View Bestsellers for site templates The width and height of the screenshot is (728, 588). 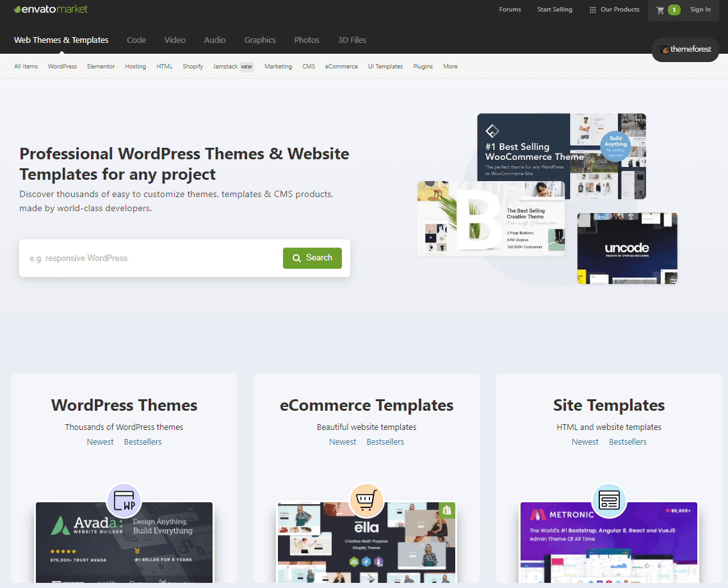tap(627, 442)
